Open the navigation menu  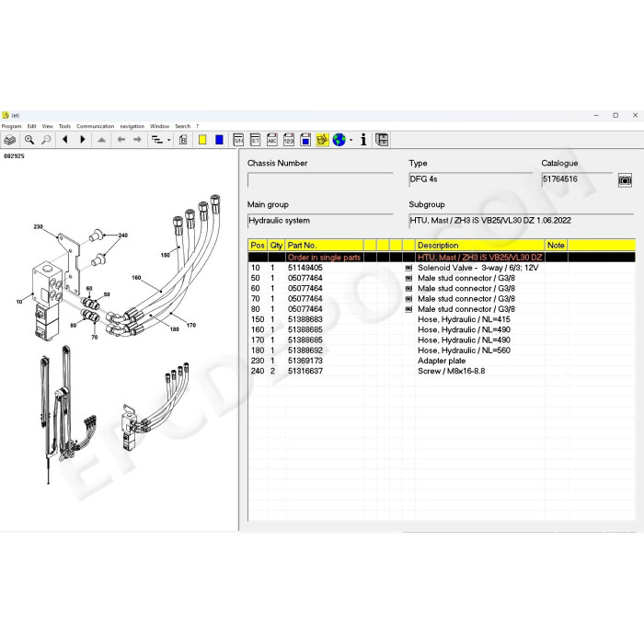(x=132, y=126)
